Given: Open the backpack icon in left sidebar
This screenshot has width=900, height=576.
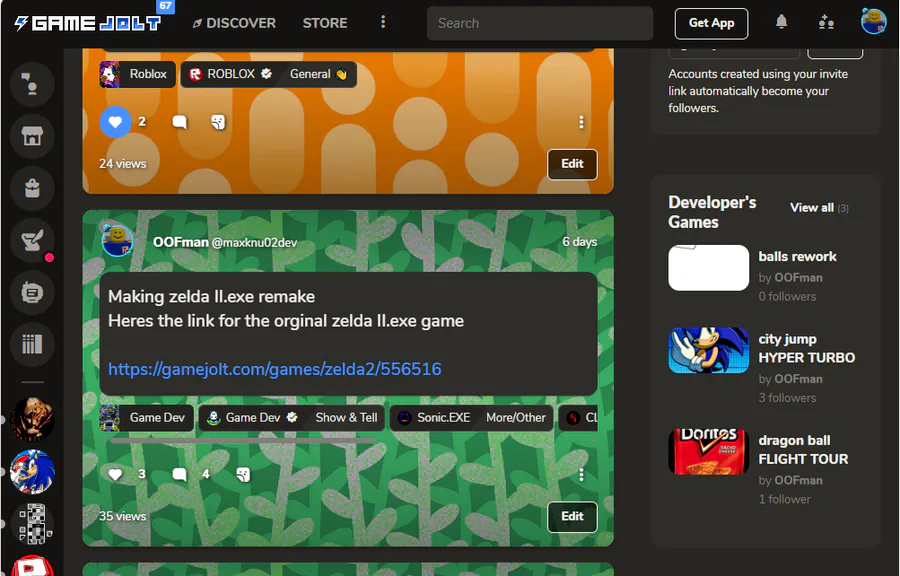Looking at the screenshot, I should point(32,188).
